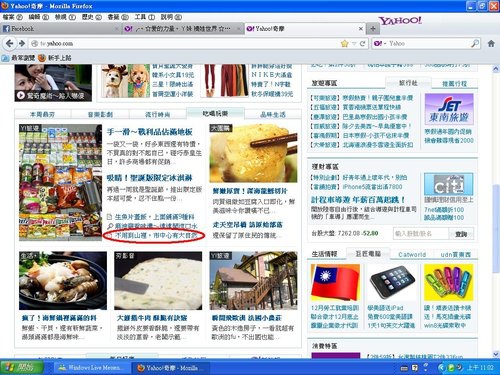This screenshot has width=500, height=375.
Task: Open the 計程車導遊 年薪百萬起跳 headline
Action: (x=358, y=200)
